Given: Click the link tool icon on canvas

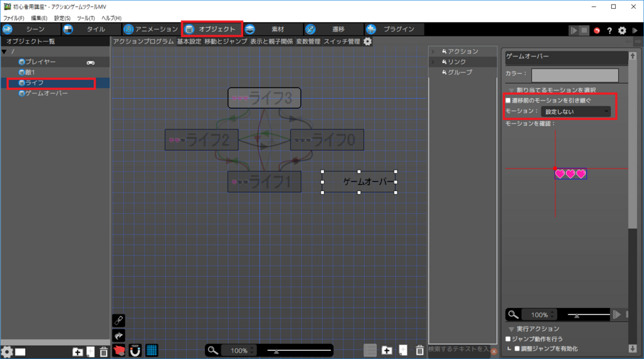Looking at the screenshot, I should 119,321.
